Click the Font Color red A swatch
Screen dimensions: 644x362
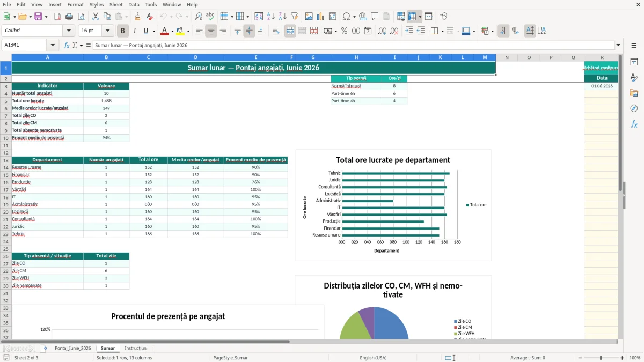(164, 31)
